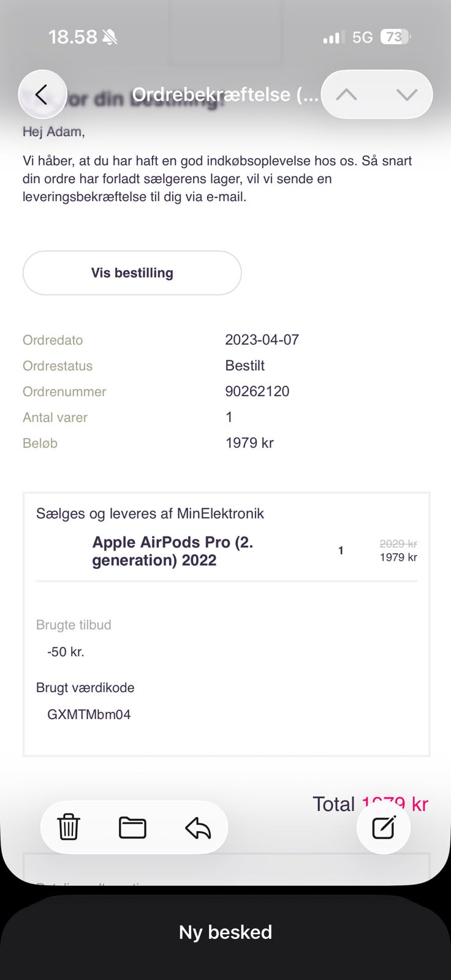The width and height of the screenshot is (451, 980).
Task: Tap the status bar clock 18.58
Action: point(72,37)
